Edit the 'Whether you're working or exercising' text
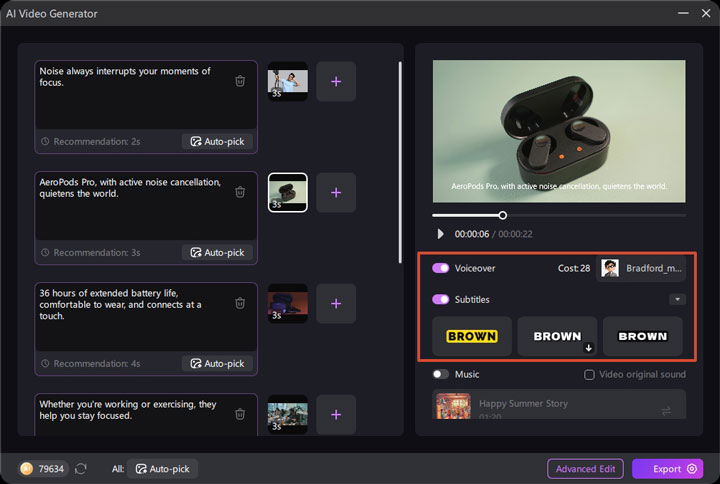The width and height of the screenshot is (720, 484). [128, 410]
